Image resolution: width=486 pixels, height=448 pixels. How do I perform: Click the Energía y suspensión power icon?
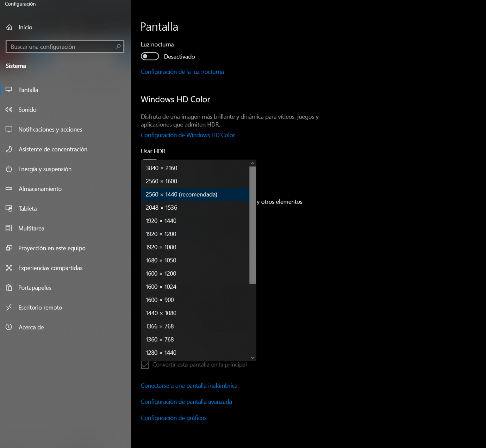tap(9, 169)
